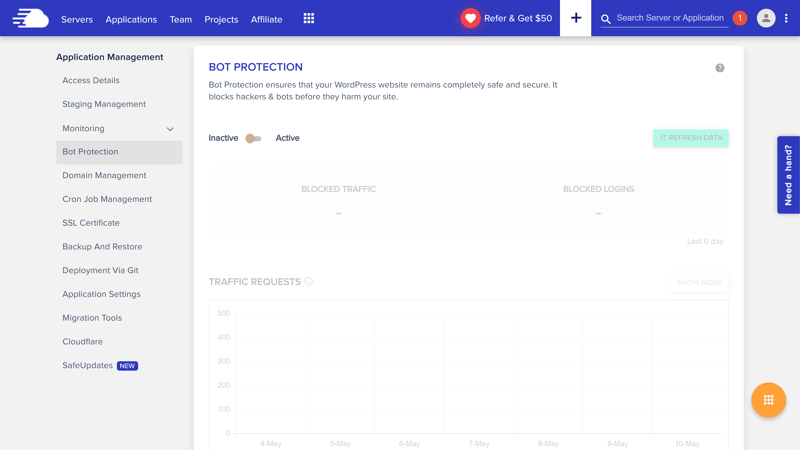800x450 pixels.
Task: Click the Refresh Data button
Action: pos(691,138)
